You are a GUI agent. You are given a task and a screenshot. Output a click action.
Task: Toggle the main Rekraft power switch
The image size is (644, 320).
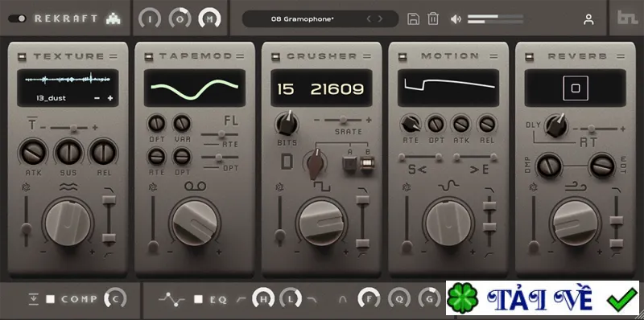pyautogui.click(x=17, y=18)
